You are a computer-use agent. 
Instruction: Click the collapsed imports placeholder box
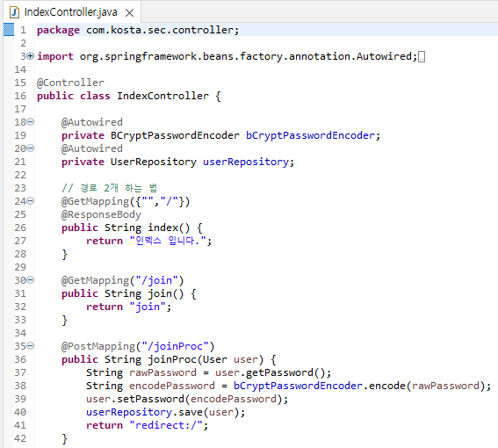tap(422, 57)
